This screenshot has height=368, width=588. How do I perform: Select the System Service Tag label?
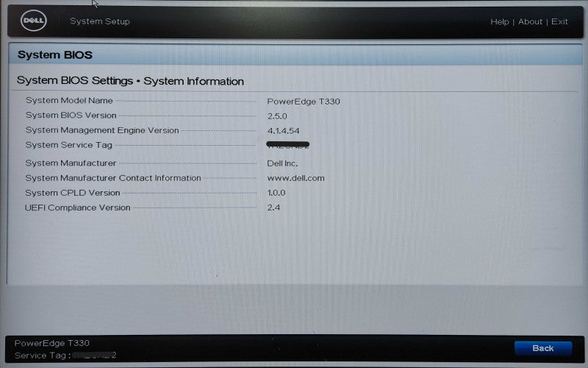[x=68, y=145]
